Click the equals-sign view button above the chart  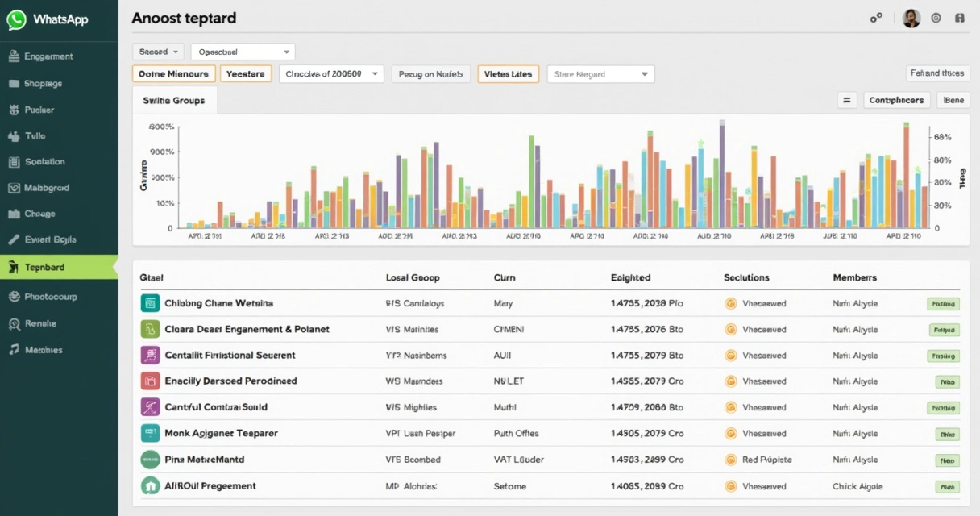point(847,100)
